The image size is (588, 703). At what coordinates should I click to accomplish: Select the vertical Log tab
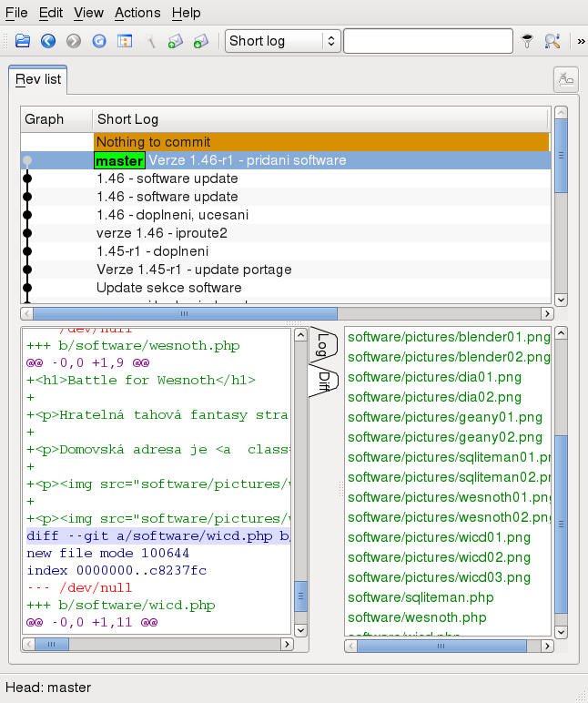323,345
